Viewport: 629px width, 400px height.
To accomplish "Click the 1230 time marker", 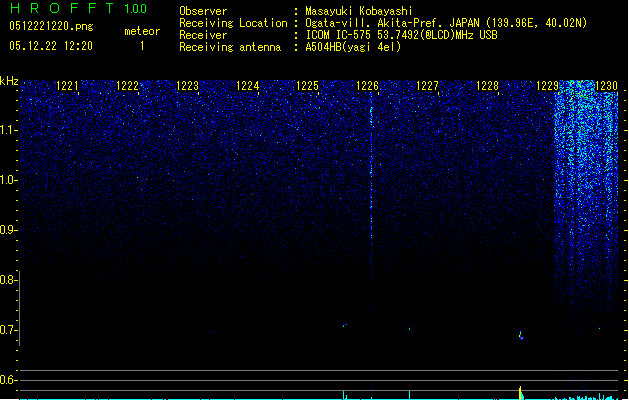I will pos(607,86).
